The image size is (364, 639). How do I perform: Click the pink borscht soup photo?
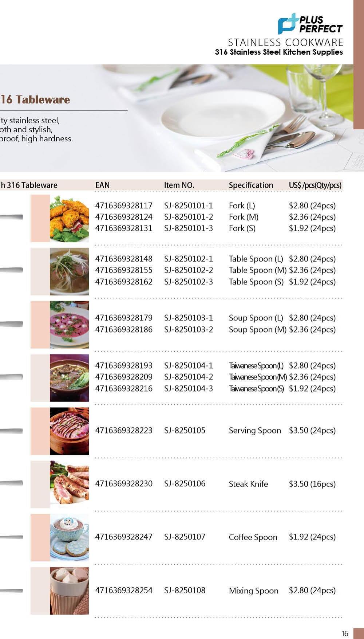point(69,325)
